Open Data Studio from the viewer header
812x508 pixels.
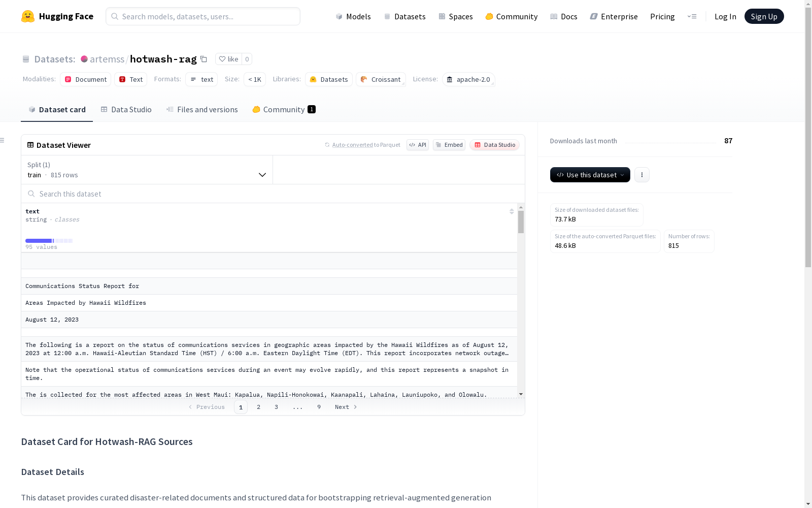(x=495, y=145)
